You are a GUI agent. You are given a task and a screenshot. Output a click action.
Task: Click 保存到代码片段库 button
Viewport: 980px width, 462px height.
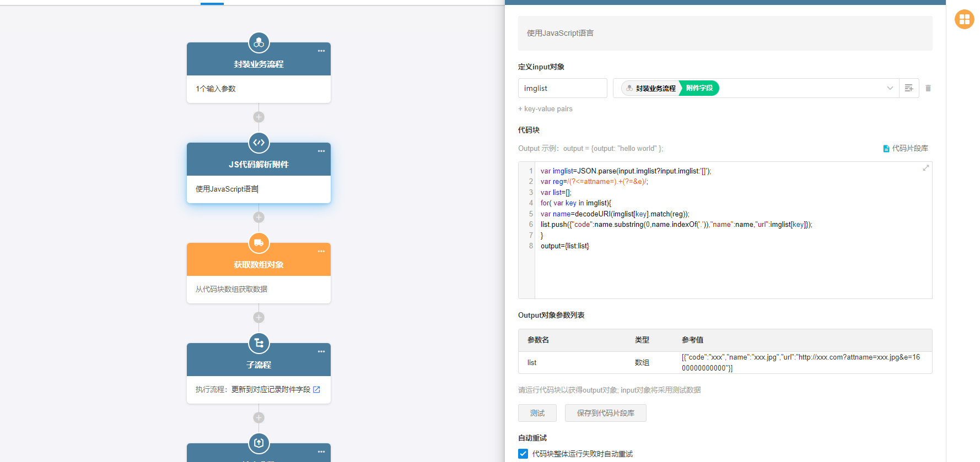point(605,413)
